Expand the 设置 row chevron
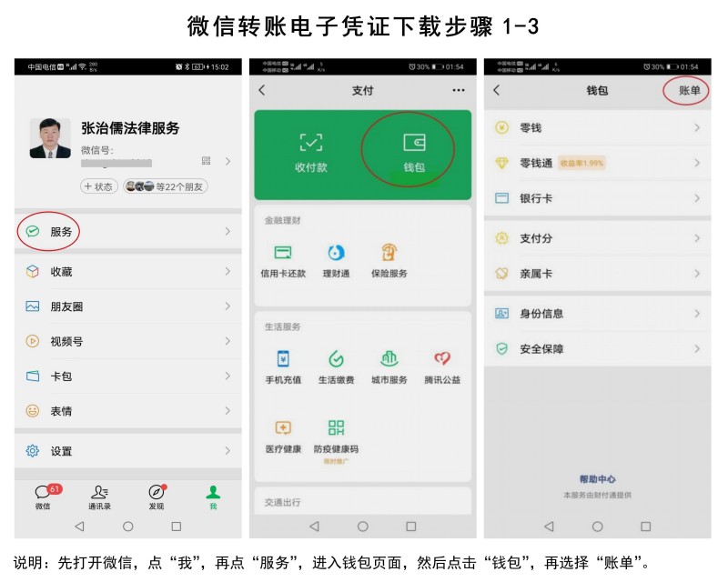The width and height of the screenshot is (728, 582). pyautogui.click(x=227, y=451)
